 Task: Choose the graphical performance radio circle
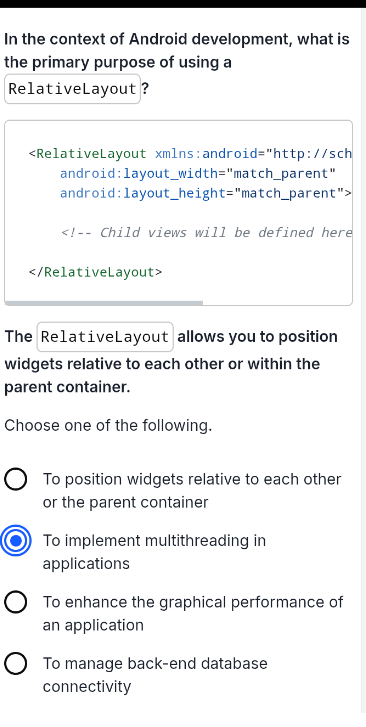click(15, 602)
